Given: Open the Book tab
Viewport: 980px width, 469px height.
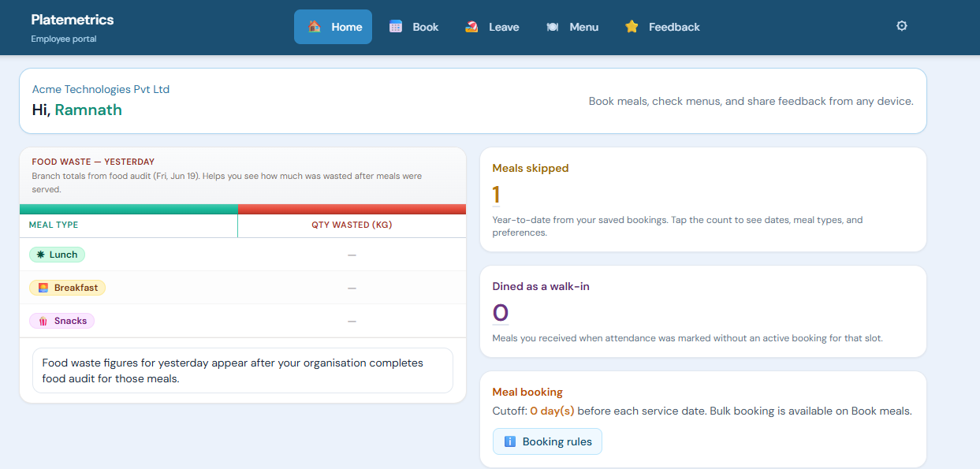Looking at the screenshot, I should tap(414, 27).
